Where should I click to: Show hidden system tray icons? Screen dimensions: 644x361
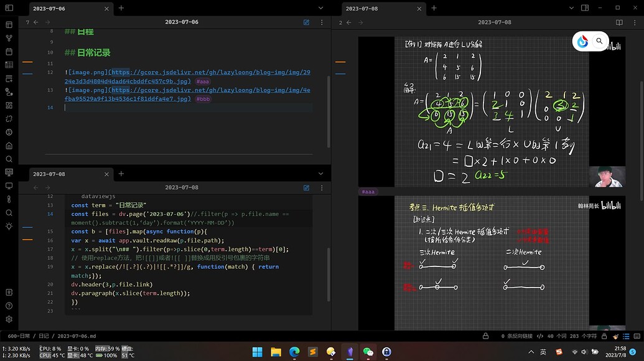tap(531, 352)
